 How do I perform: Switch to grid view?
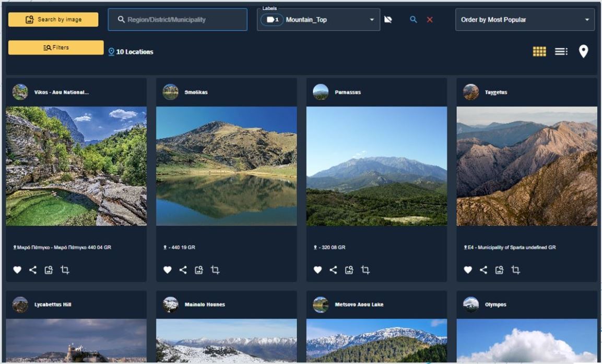[539, 52]
